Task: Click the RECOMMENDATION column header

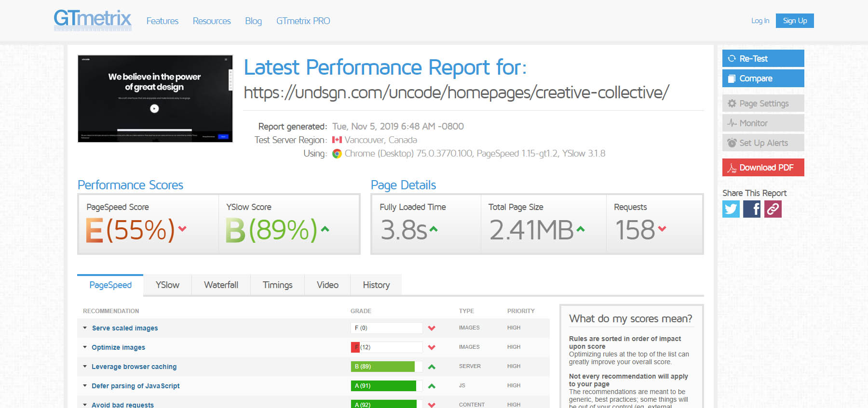Action: coord(111,311)
